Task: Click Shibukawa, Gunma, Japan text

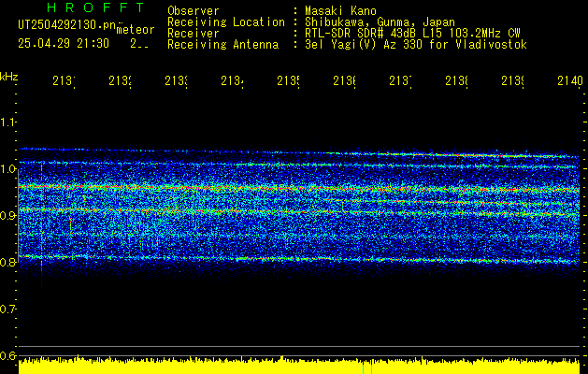Action: tap(380, 22)
